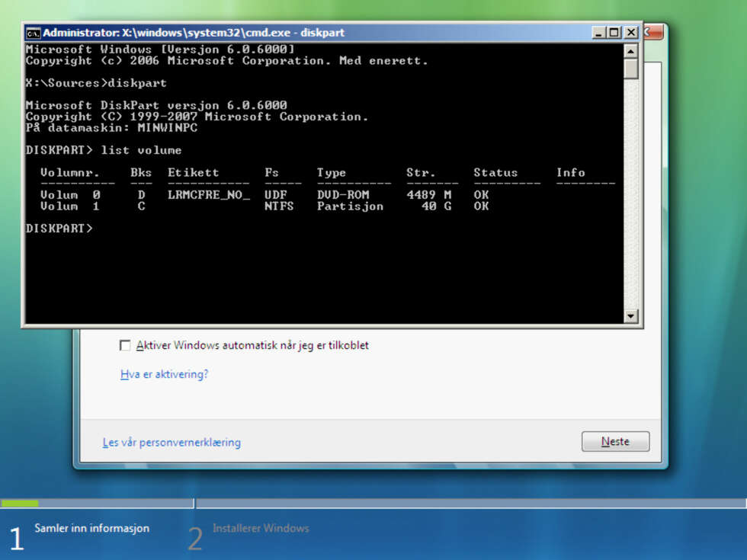Click the console scrollbar thumb
The width and height of the screenshot is (747, 560).
click(631, 69)
